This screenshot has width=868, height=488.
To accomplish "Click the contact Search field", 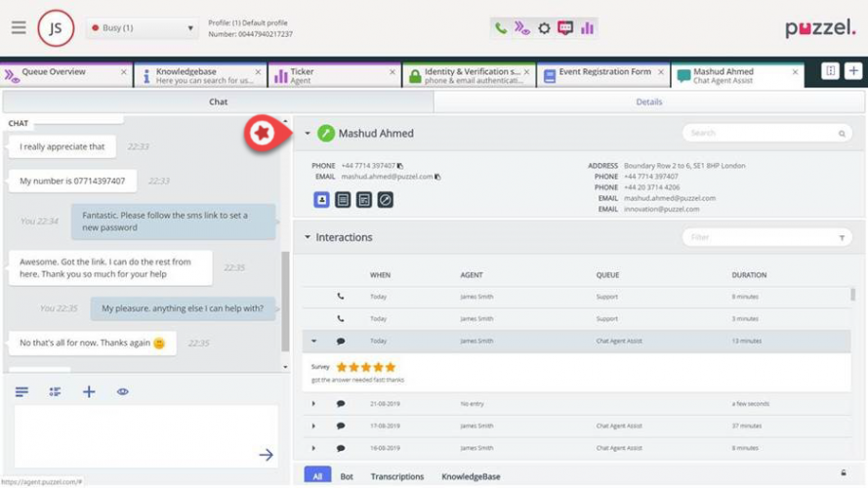I will (762, 133).
